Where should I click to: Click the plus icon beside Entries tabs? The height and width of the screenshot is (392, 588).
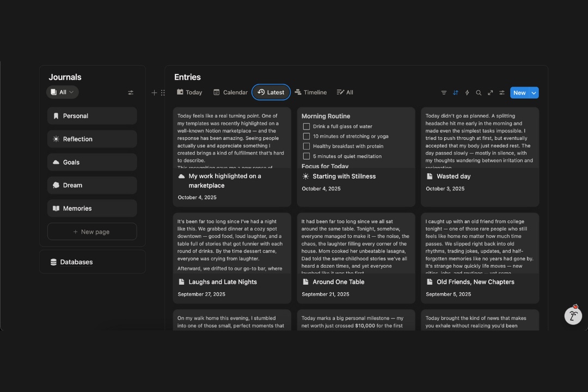tap(154, 93)
